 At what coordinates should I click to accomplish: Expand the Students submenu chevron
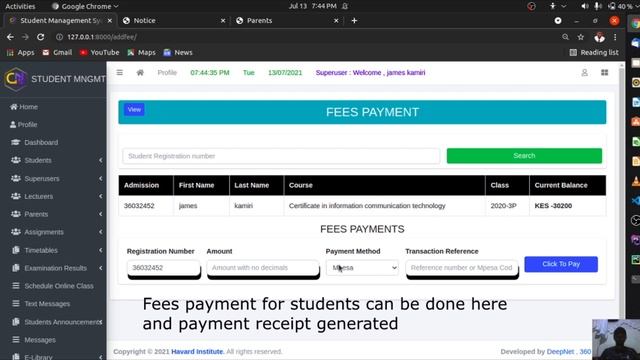tap(100, 160)
